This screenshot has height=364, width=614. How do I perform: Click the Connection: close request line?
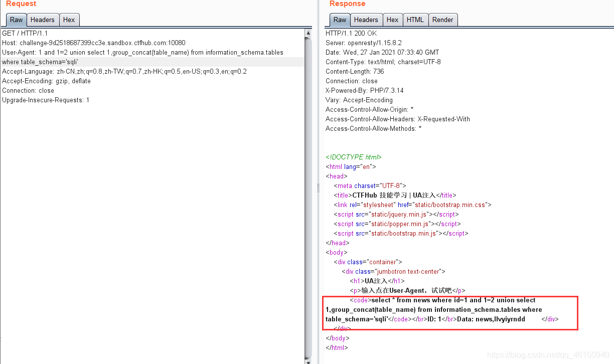pyautogui.click(x=28, y=90)
